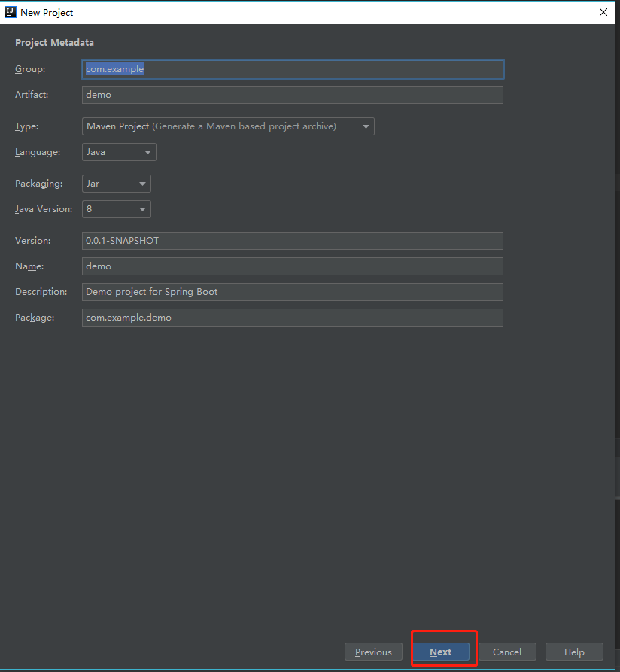Viewport: 620px width, 672px height.
Task: Click the New Project title text
Action: (x=47, y=13)
